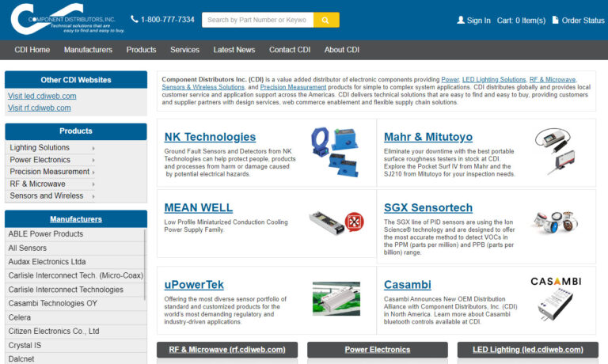
Task: Check Order Status in the header
Action: coord(583,20)
